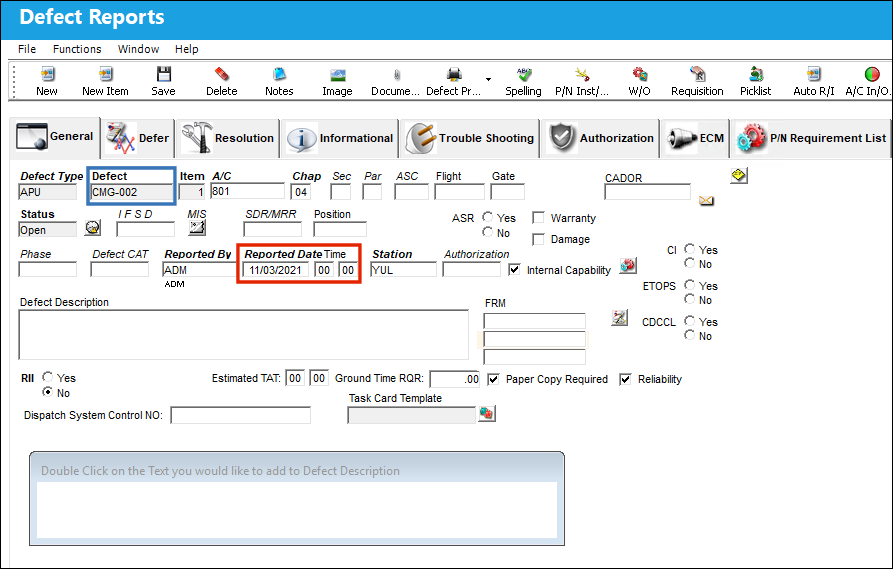This screenshot has height=569, width=893.
Task: Click the Reported Date field
Action: [276, 270]
